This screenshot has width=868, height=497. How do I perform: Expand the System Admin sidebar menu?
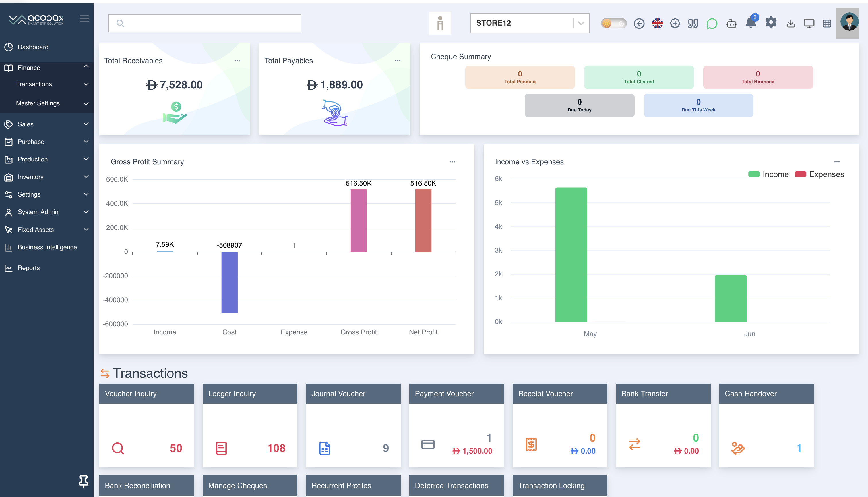(x=47, y=212)
